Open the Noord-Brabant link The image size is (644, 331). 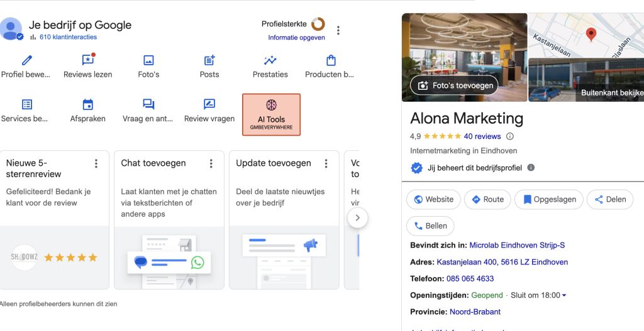point(475,312)
